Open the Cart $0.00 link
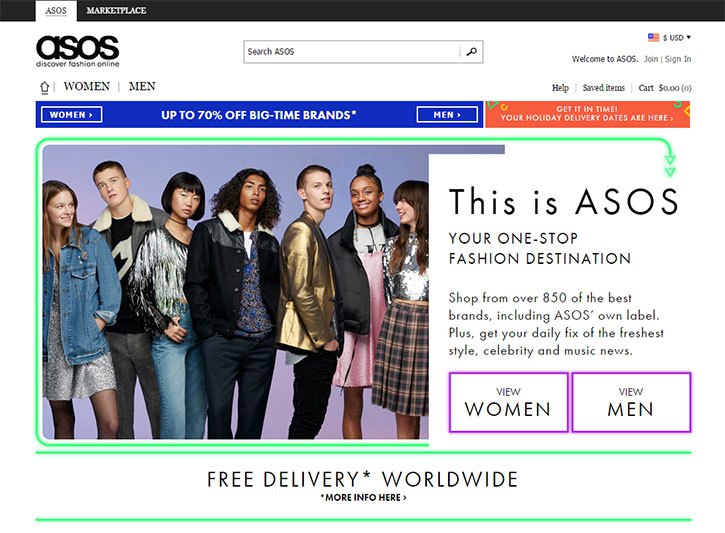The height and width of the screenshot is (533, 725). [665, 88]
